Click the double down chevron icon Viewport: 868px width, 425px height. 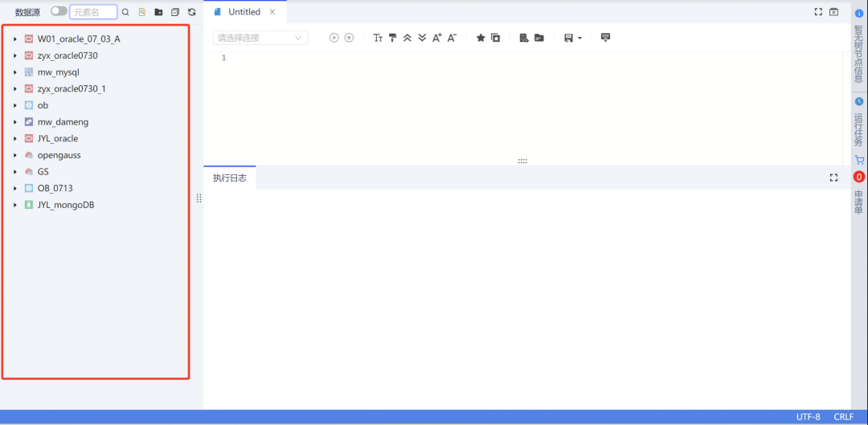click(423, 38)
